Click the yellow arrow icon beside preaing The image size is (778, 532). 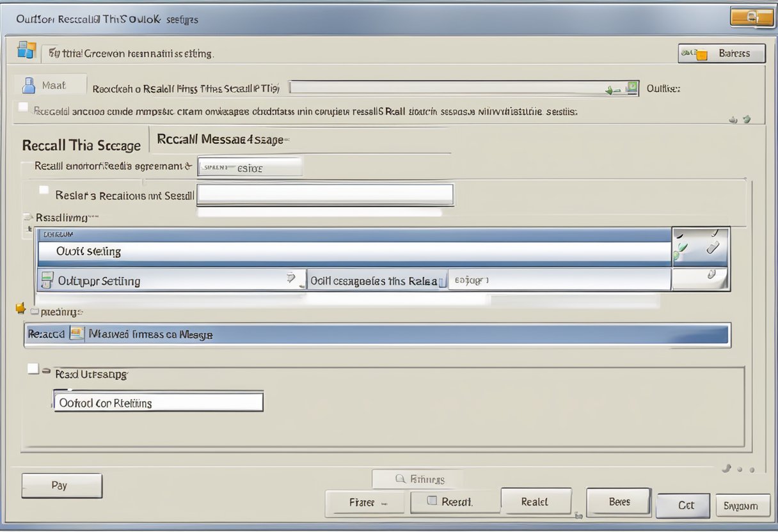21,309
